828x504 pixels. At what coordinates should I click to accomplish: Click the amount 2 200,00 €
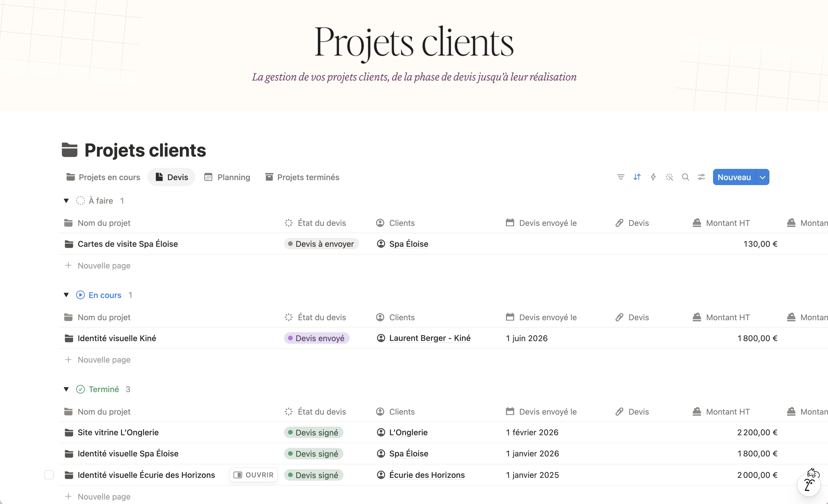pos(757,432)
